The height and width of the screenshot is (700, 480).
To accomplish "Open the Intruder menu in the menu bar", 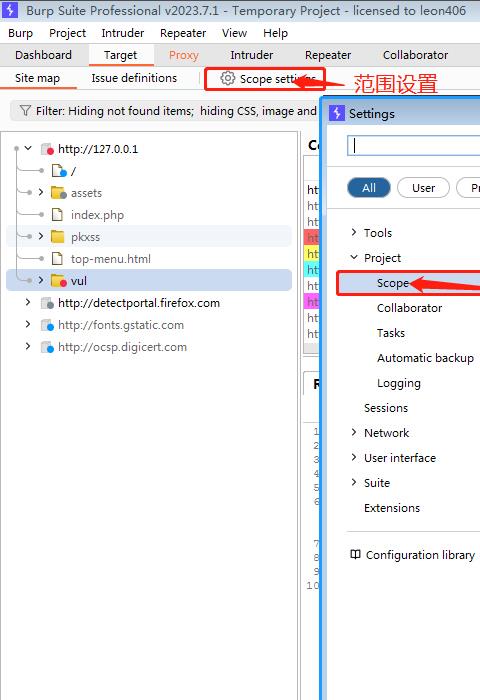I will click(123, 33).
